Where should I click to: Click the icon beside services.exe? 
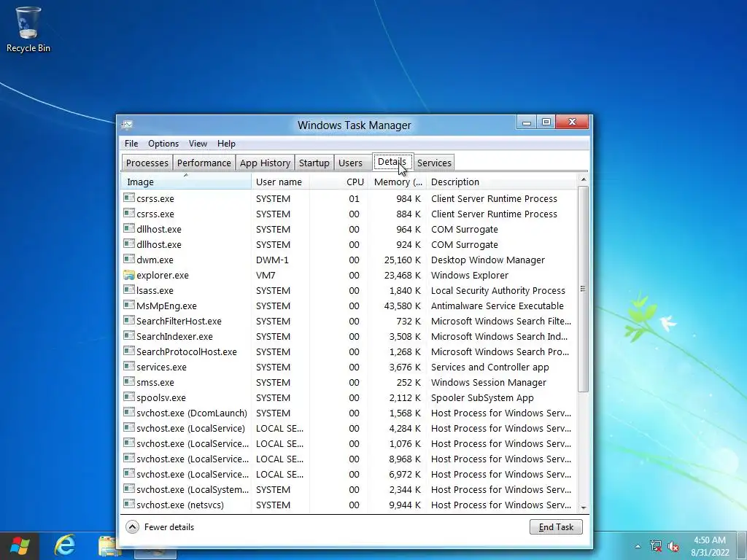click(128, 366)
